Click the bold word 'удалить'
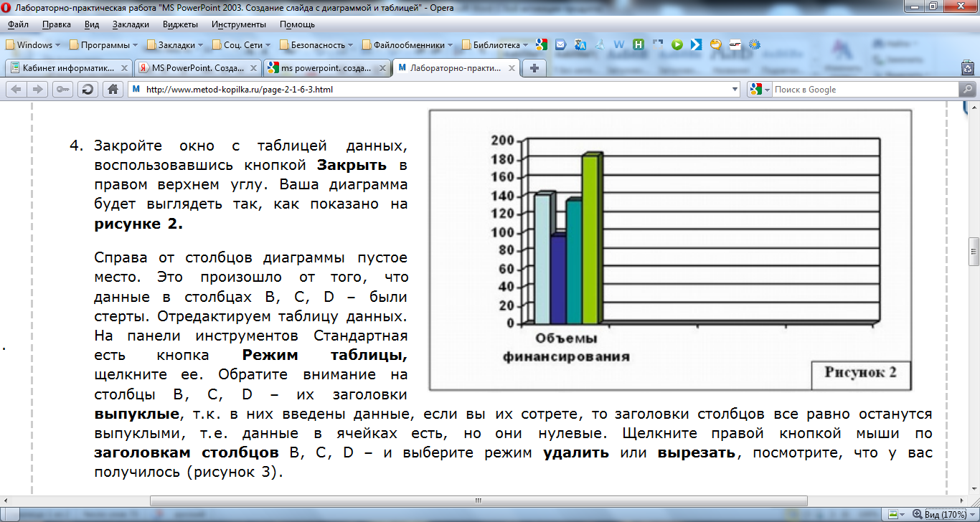 click(576, 452)
